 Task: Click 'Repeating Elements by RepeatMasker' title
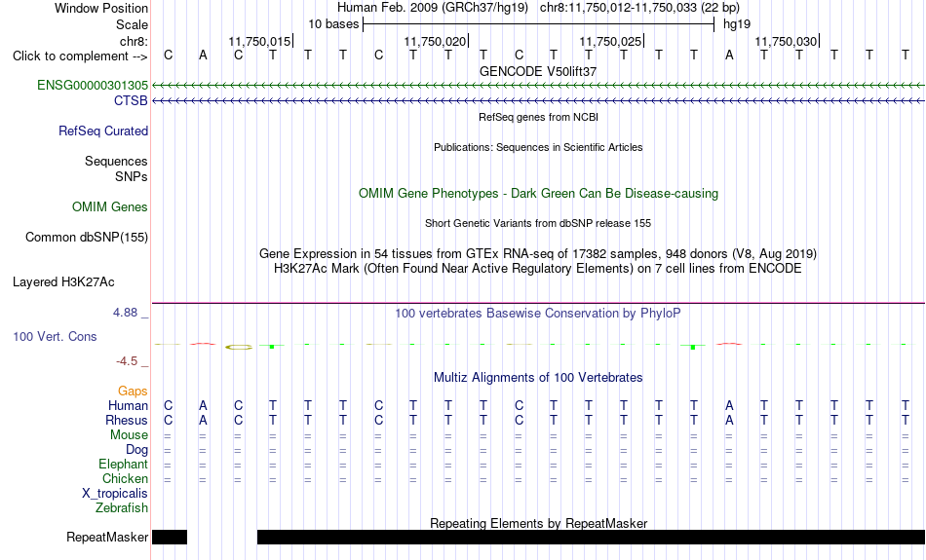(539, 523)
